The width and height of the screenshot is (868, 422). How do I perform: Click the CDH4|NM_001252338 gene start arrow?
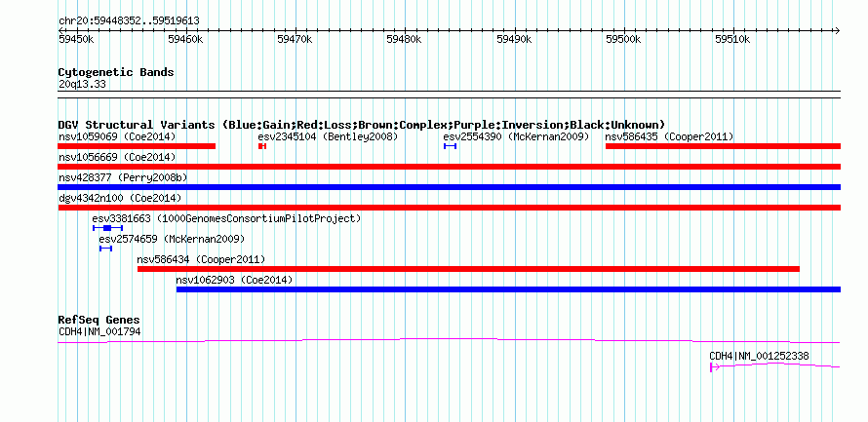[x=715, y=367]
